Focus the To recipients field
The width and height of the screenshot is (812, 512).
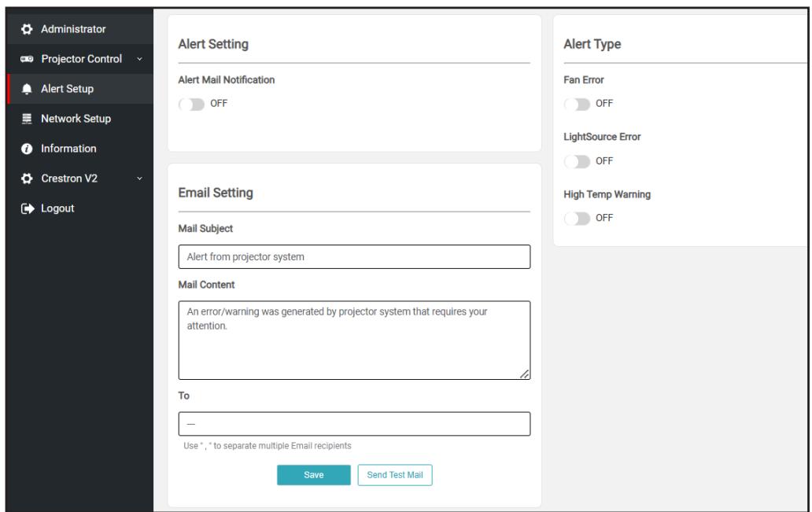(x=354, y=424)
